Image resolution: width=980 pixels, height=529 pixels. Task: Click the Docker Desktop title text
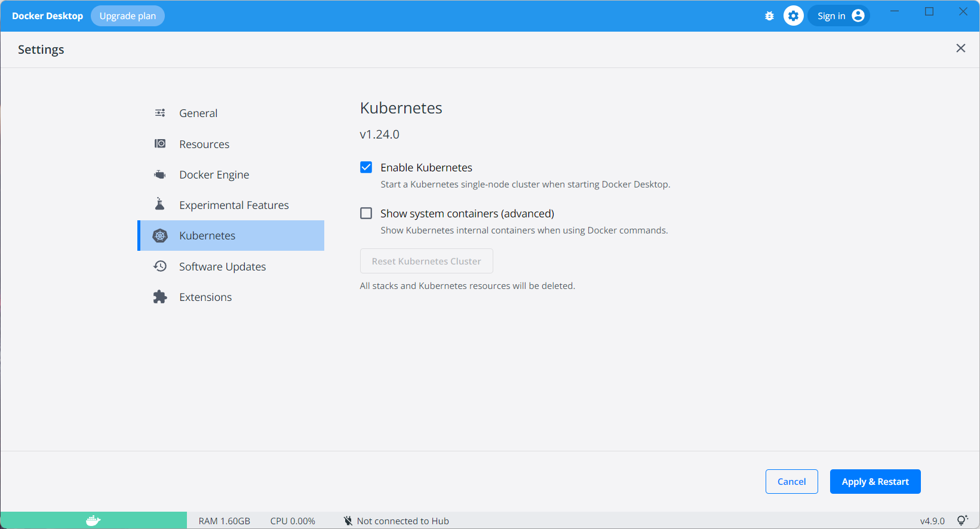(48, 16)
